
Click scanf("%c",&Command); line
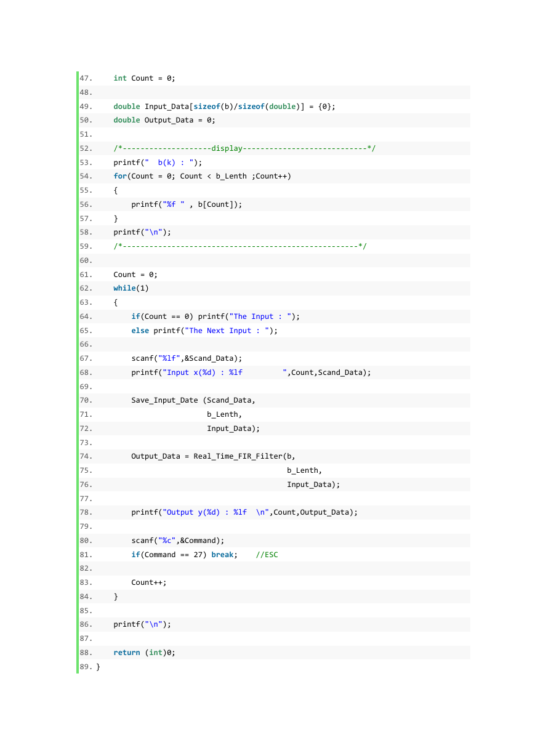click(178, 541)
